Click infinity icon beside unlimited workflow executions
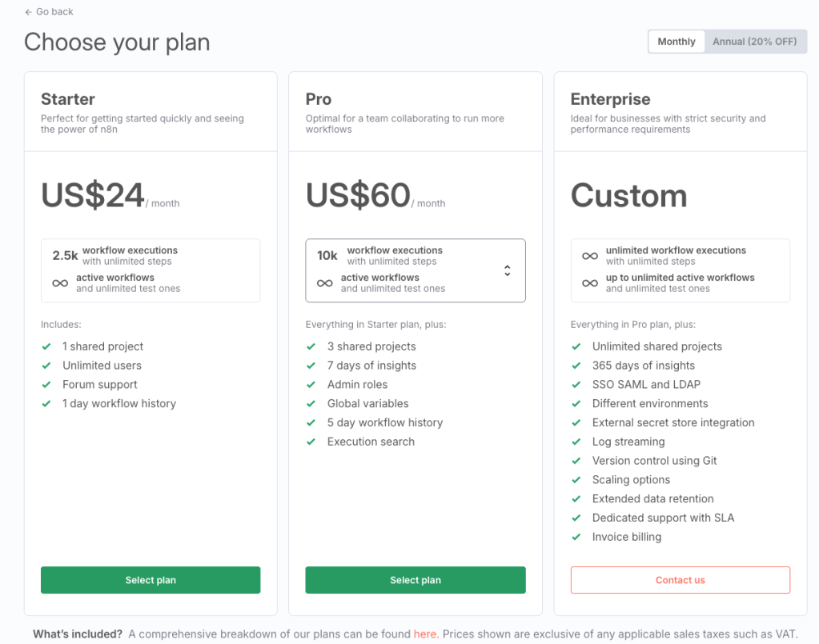 [x=590, y=256]
